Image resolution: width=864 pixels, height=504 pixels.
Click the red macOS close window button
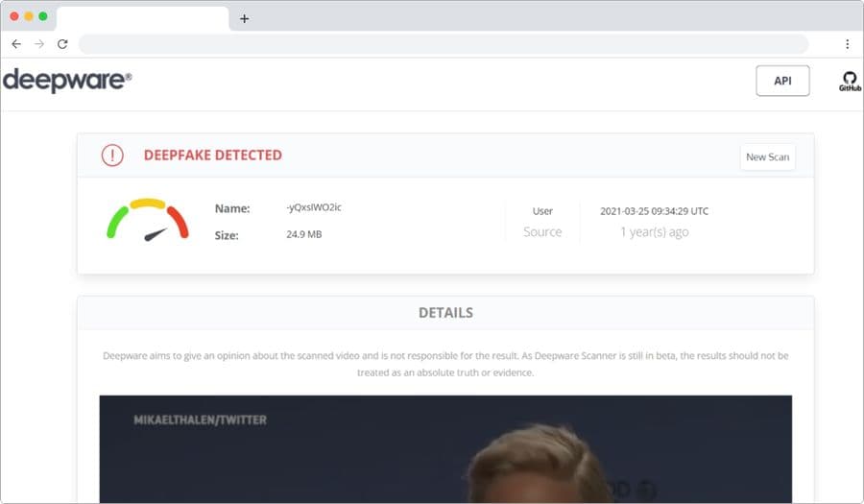tap(14, 16)
